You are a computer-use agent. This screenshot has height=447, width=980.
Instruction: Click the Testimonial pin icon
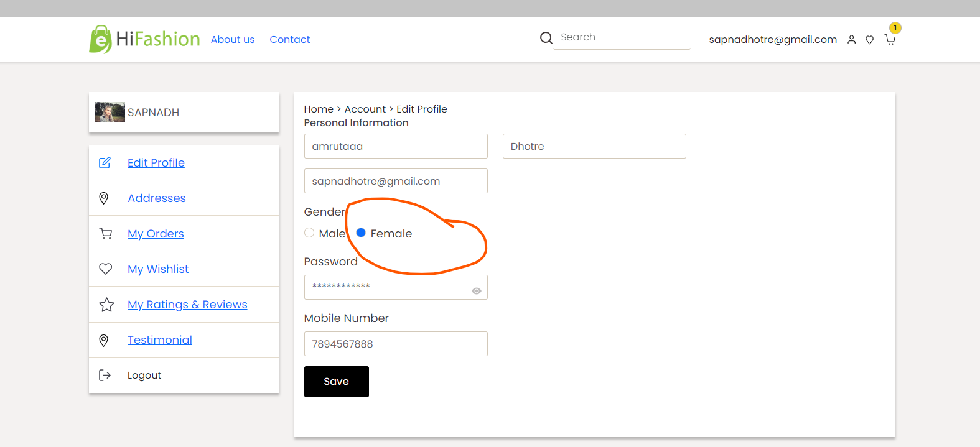click(x=104, y=340)
